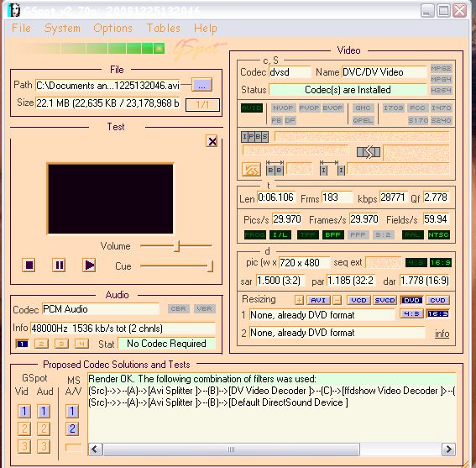Click the right arrow of horizontal scrollbar
This screenshot has height=468, width=476.
(x=448, y=450)
